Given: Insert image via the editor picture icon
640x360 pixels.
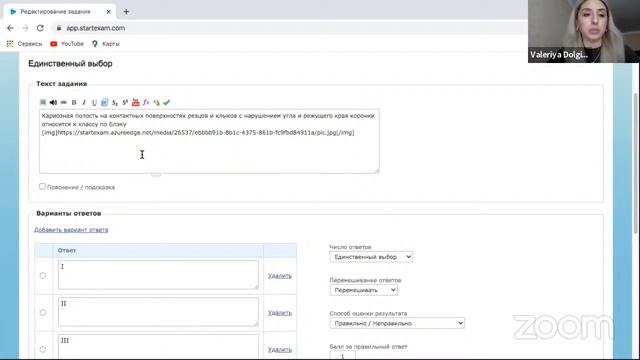Looking at the screenshot, I should 43,102.
